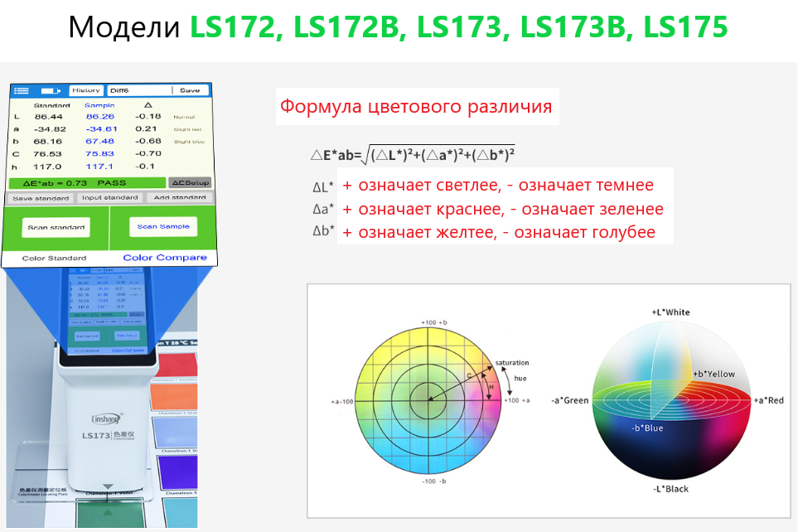Click the red color sample card
Screen dimensions: 798x532
177,365
